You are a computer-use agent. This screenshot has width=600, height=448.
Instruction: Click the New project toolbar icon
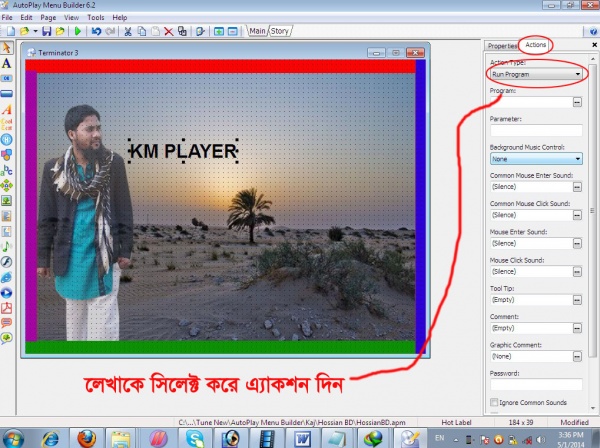tap(11, 31)
